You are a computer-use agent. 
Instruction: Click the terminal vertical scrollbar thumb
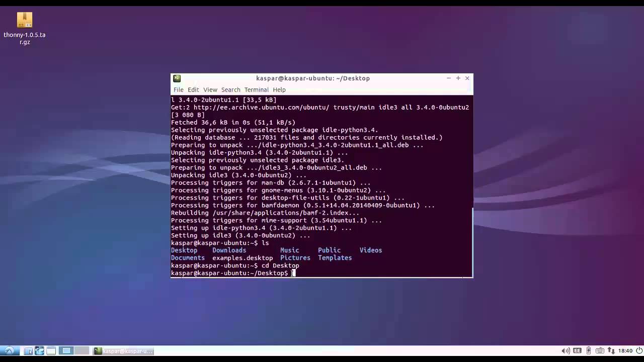471,242
